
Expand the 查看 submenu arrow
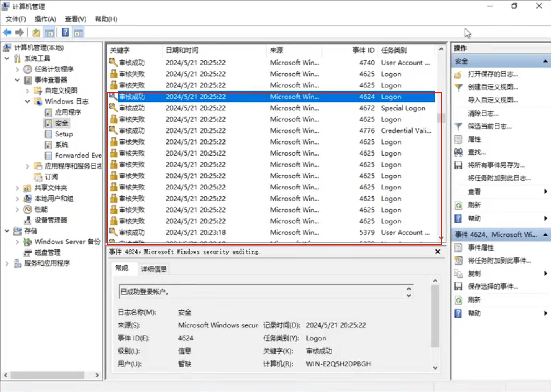(545, 191)
